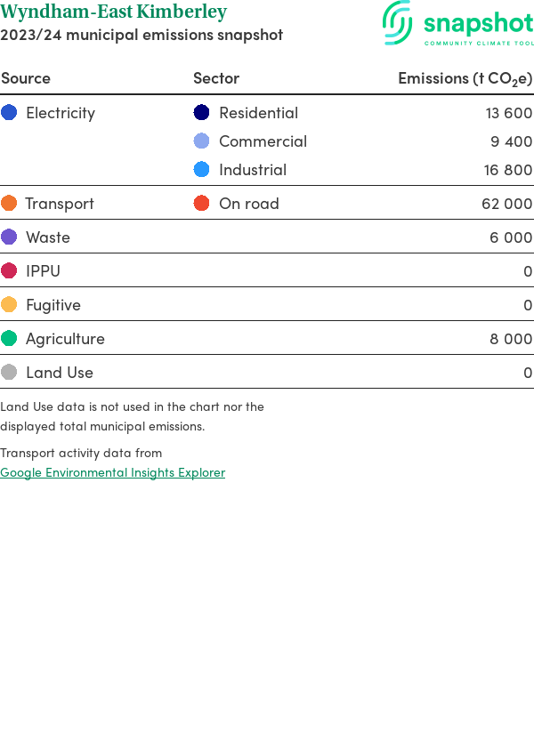The height and width of the screenshot is (756, 534).
Task: Click the orange Transport source dot
Action: click(x=9, y=204)
